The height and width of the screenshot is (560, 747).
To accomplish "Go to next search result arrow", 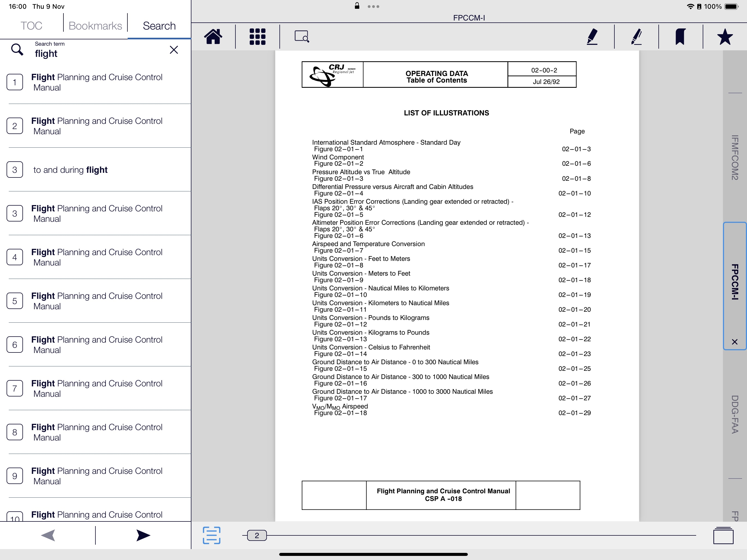I will [143, 535].
